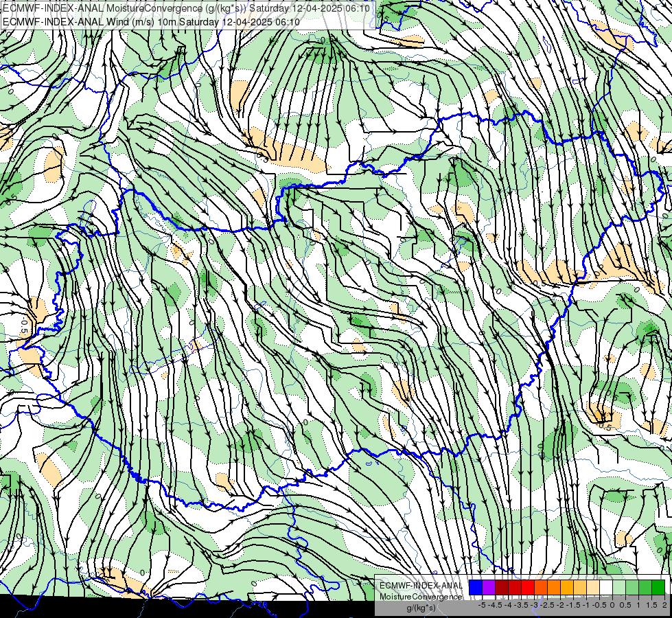The height and width of the screenshot is (618, 672).
Task: Click the purple legend swatch
Action: pos(489,587)
